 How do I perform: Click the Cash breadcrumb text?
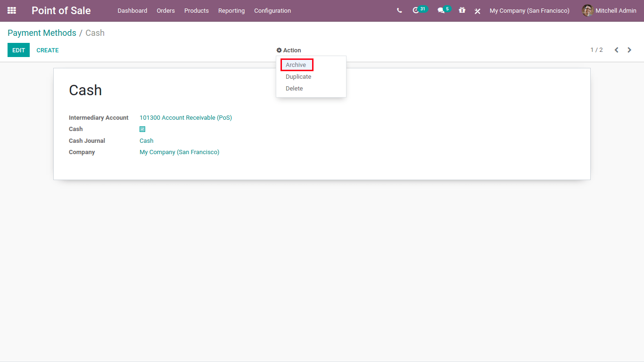95,33
